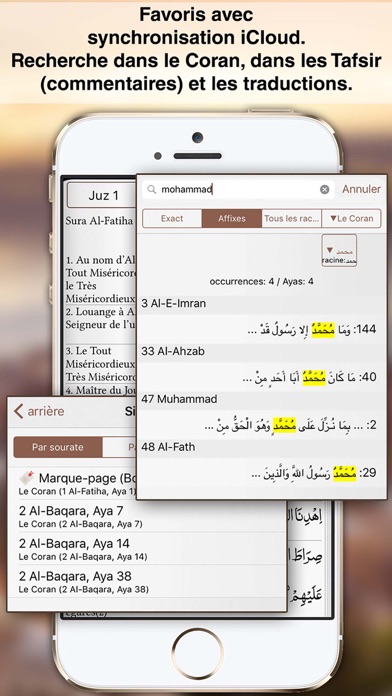Viewport: 392px width, 696px height.
Task: Click the occurrences: 4 / Ayas: 4 label
Action: click(x=261, y=281)
